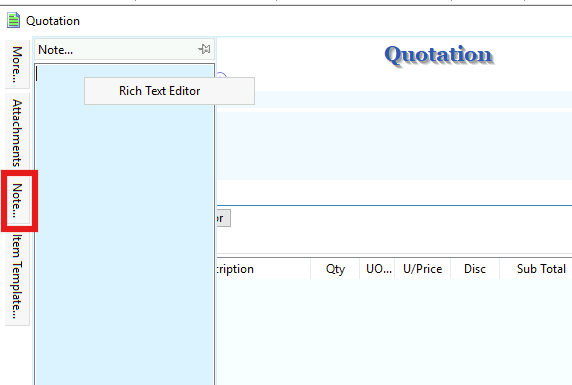Image resolution: width=572 pixels, height=385 pixels.
Task: Click the green Quotation document icon
Action: (13, 20)
